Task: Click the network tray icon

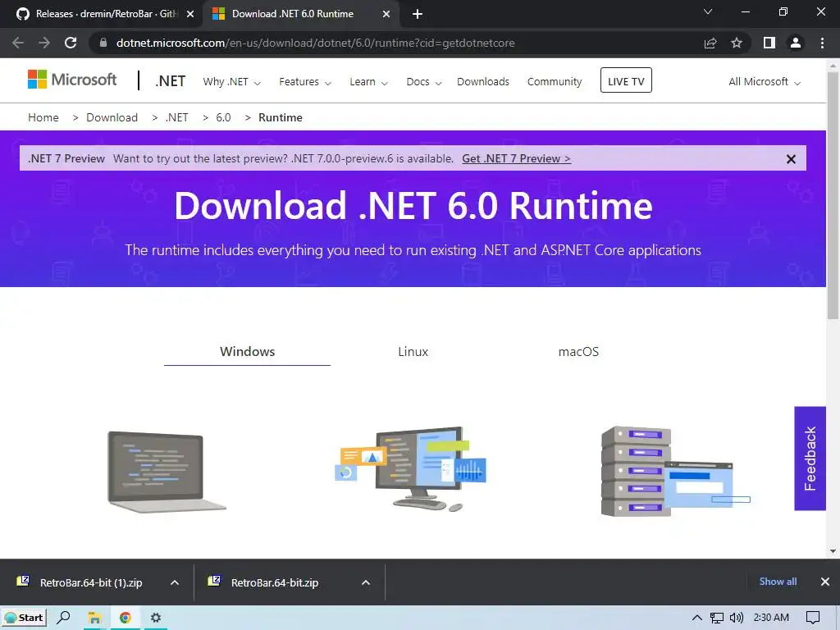Action: (x=717, y=619)
